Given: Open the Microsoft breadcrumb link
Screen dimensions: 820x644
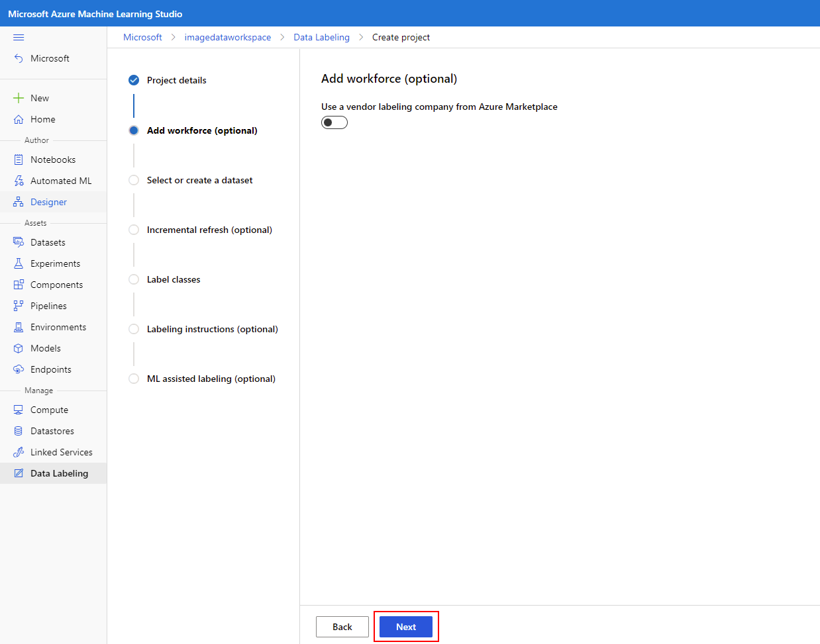Looking at the screenshot, I should (142, 37).
